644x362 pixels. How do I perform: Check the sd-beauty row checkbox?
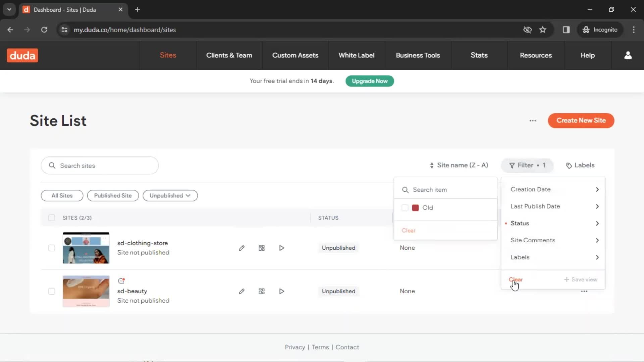click(x=52, y=291)
